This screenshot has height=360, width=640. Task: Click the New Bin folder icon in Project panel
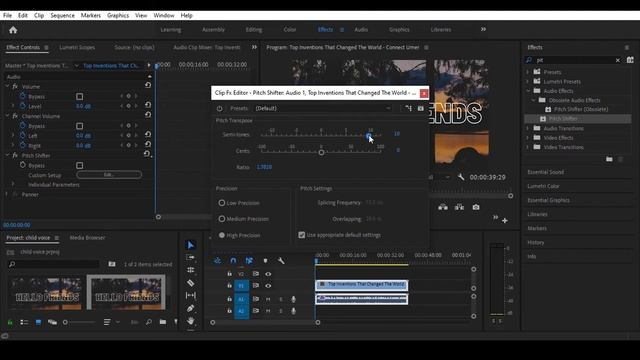coord(163,322)
